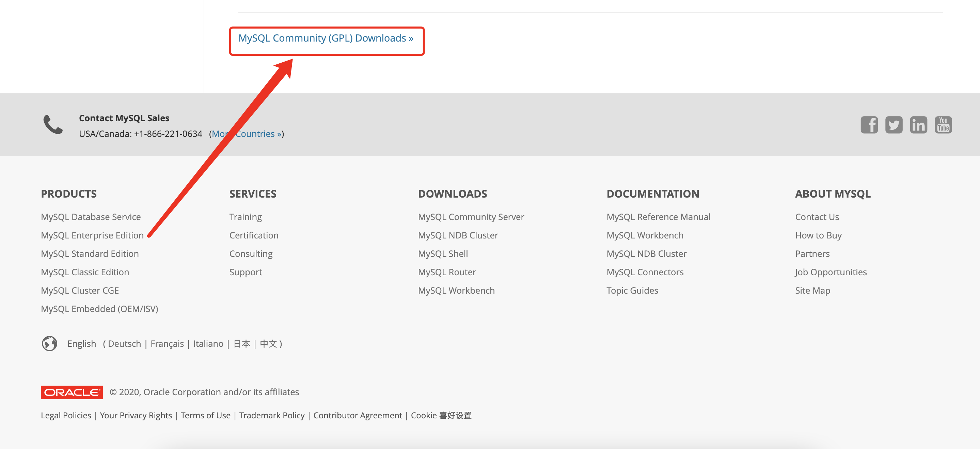This screenshot has height=449, width=980.
Task: Open MySQL Classic Edition link
Action: click(x=85, y=272)
